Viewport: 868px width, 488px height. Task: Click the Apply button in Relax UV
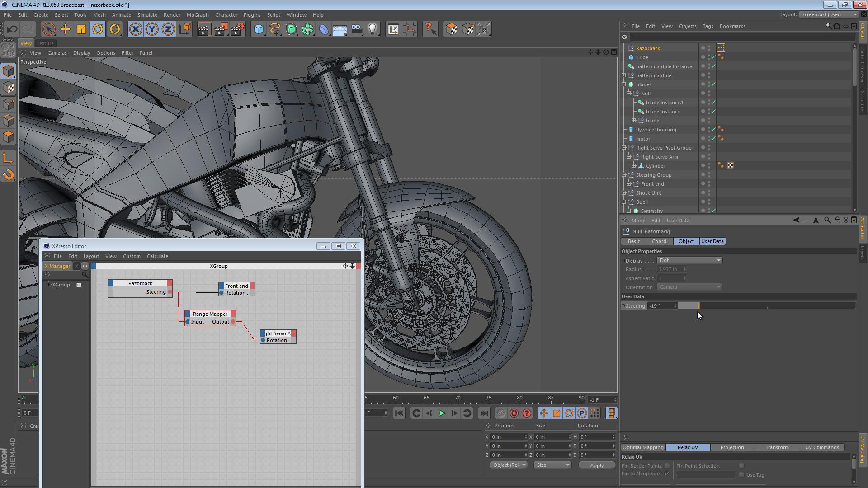[596, 465]
